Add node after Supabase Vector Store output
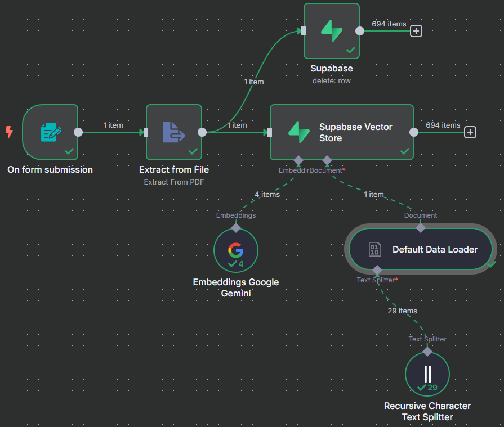 (x=470, y=132)
